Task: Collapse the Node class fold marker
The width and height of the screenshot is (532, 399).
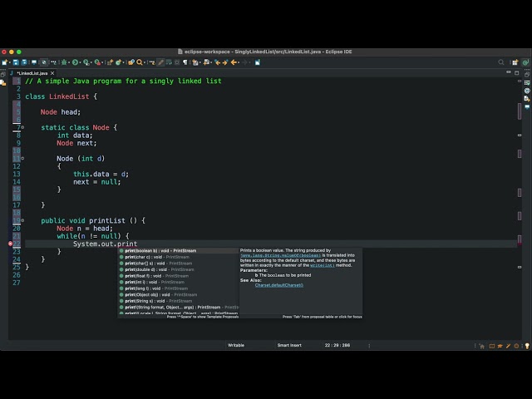Action: pyautogui.click(x=22, y=127)
